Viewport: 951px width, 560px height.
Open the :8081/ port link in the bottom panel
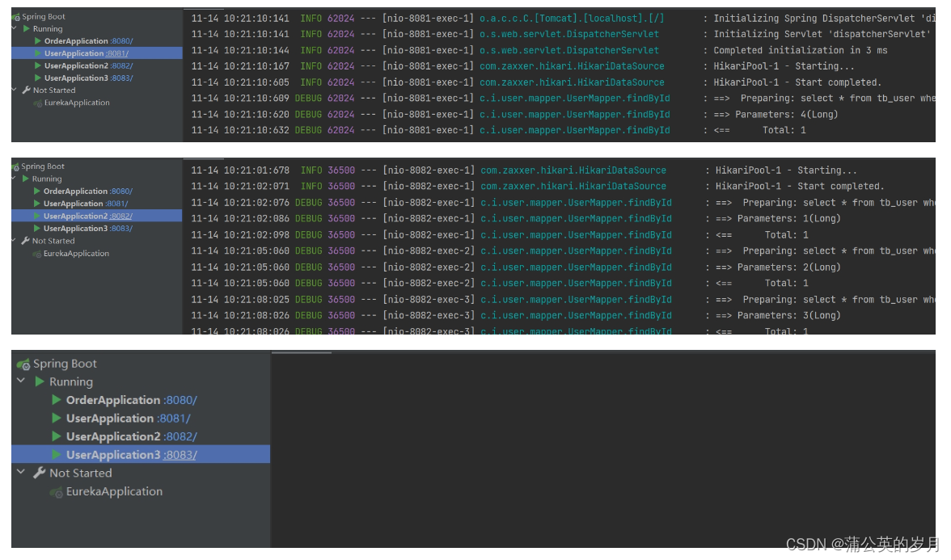click(x=173, y=419)
